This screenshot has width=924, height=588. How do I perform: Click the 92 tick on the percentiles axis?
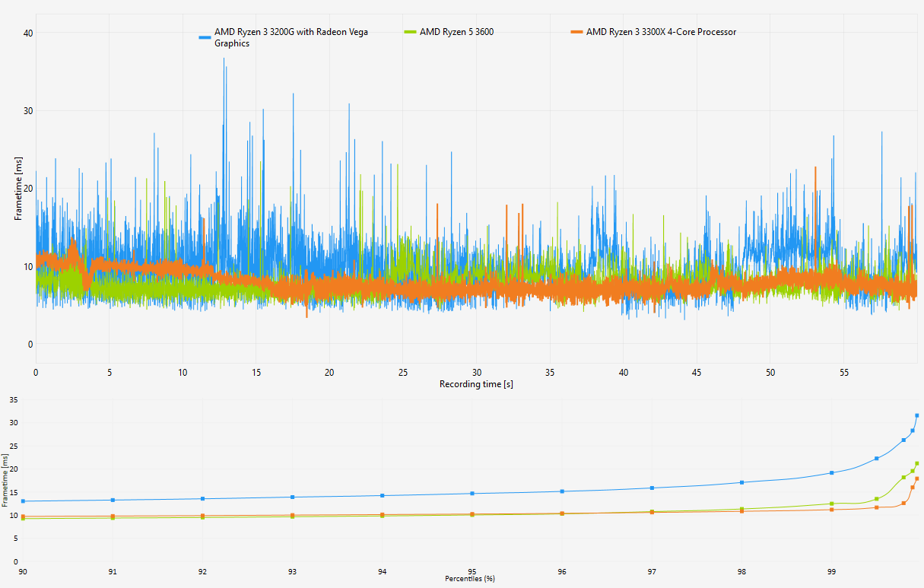coord(202,571)
